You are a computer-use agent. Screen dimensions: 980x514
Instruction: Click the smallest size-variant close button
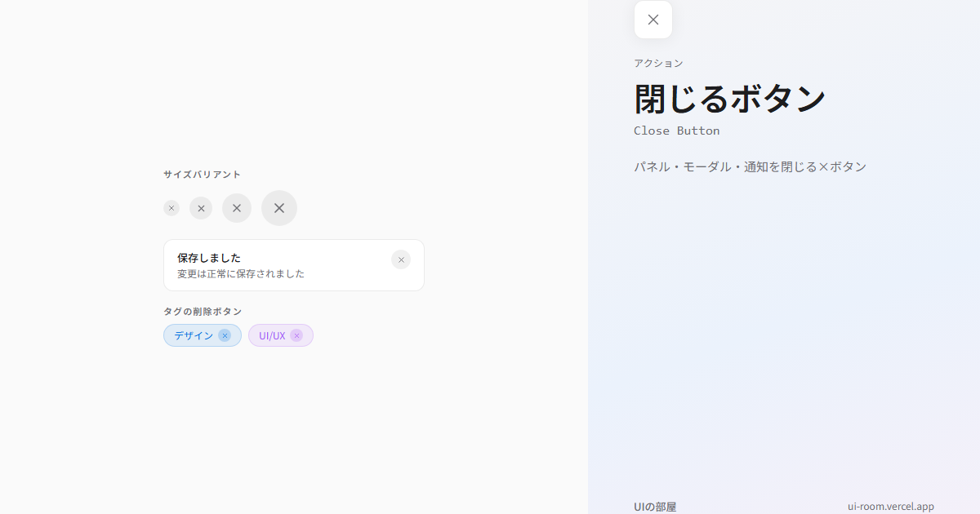point(171,208)
